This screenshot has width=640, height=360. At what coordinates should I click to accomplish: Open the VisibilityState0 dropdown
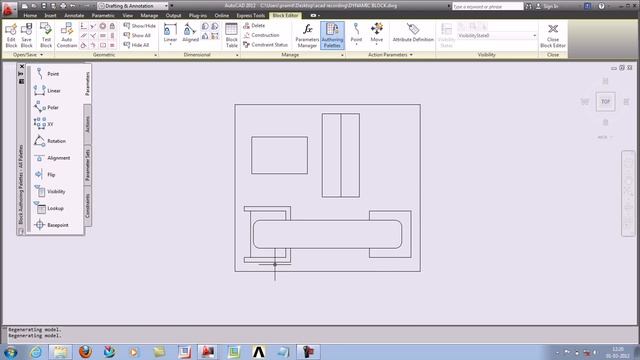pos(497,36)
